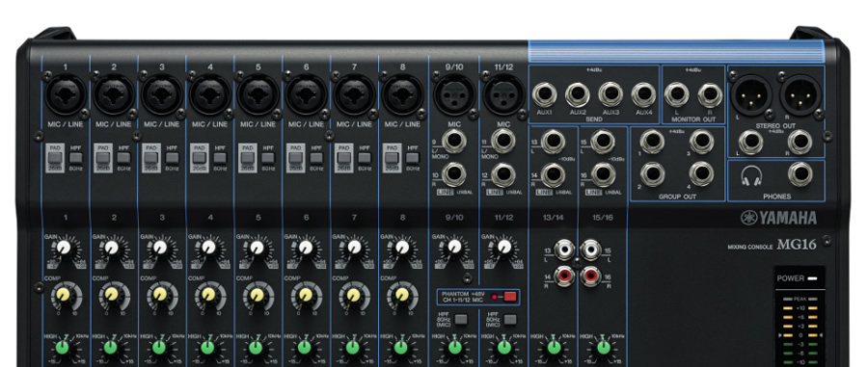
Task: Click the line input 10 R jack
Action: (x=454, y=174)
